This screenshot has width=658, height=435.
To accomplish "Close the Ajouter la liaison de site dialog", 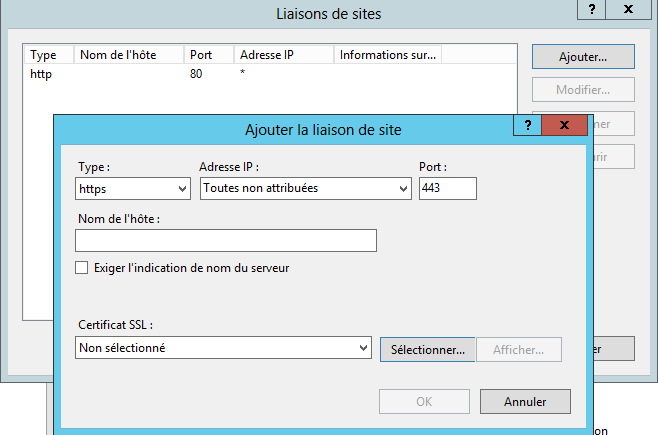I will click(565, 125).
